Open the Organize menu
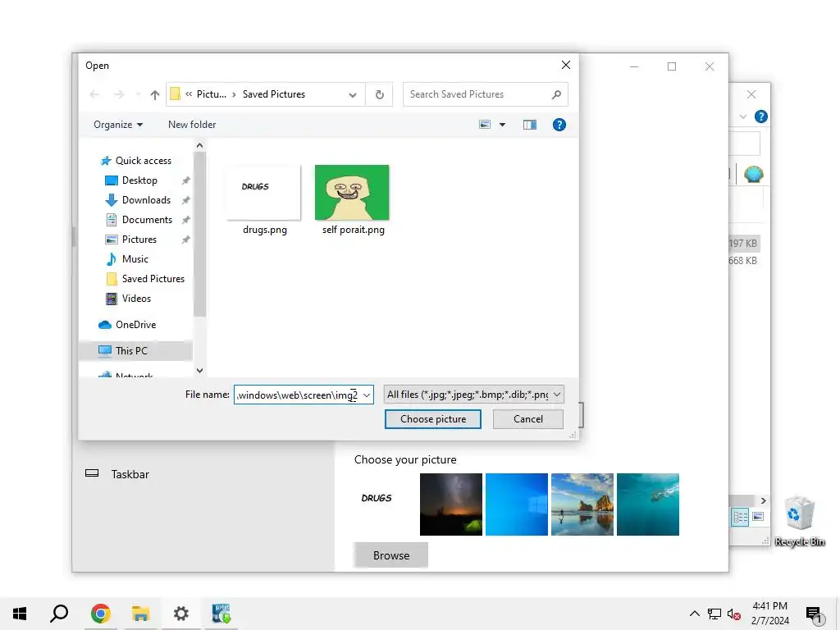 (118, 125)
